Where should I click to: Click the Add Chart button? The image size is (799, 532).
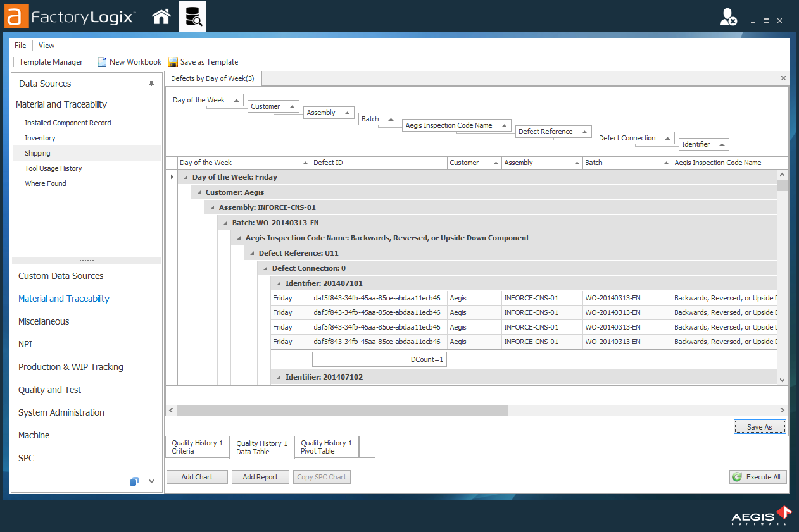point(196,477)
